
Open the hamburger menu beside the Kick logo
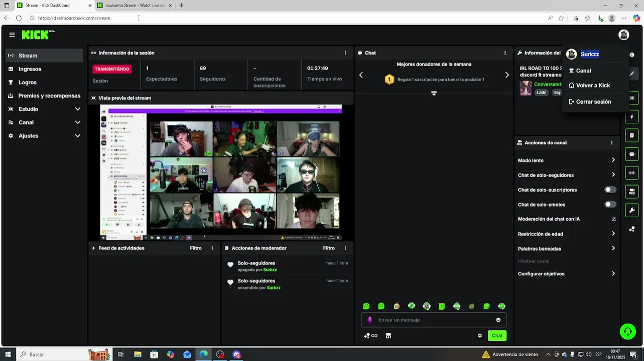click(12, 35)
